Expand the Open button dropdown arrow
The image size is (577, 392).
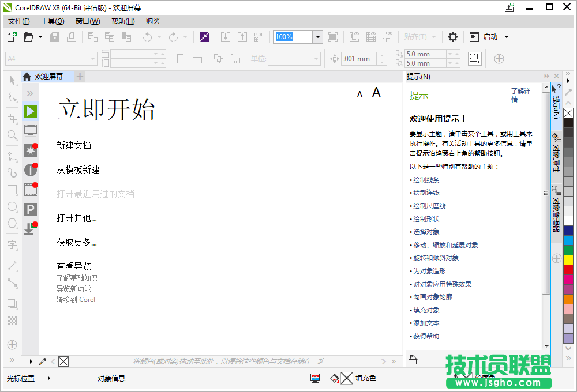40,37
